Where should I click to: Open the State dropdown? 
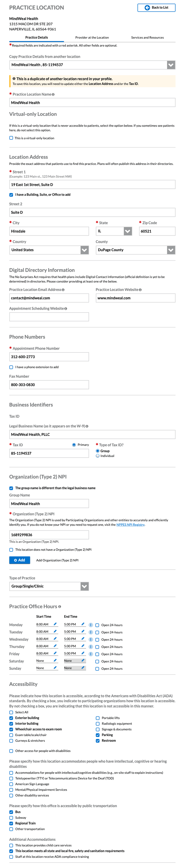(x=127, y=231)
